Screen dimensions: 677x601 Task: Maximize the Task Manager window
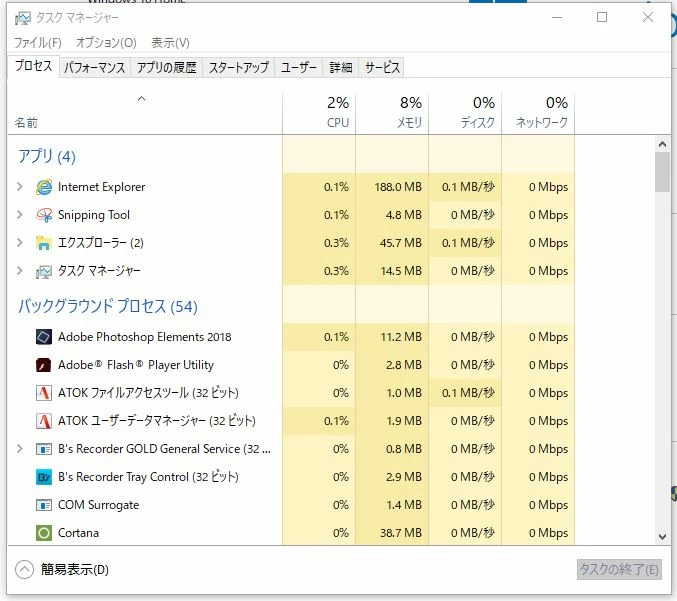(602, 18)
